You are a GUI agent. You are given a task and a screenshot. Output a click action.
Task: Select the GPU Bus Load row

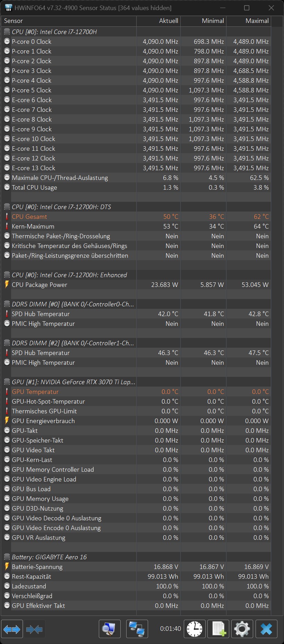click(136, 489)
